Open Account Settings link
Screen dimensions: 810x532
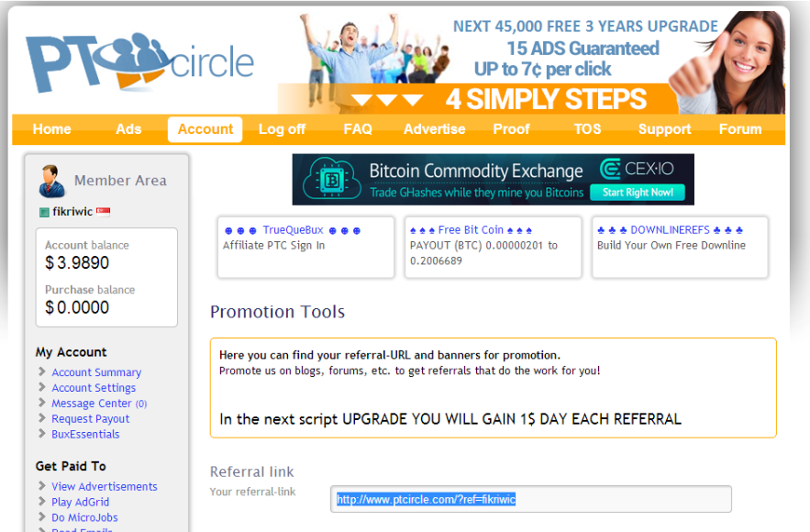pyautogui.click(x=94, y=388)
